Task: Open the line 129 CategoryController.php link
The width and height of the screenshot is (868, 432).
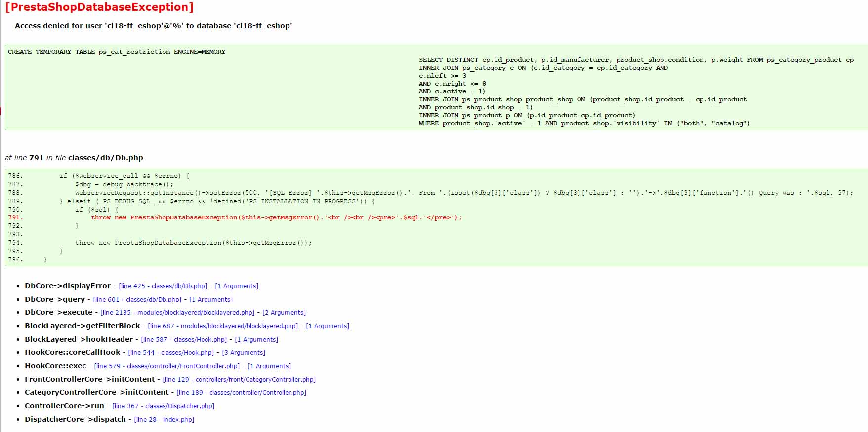Action: pyautogui.click(x=239, y=380)
